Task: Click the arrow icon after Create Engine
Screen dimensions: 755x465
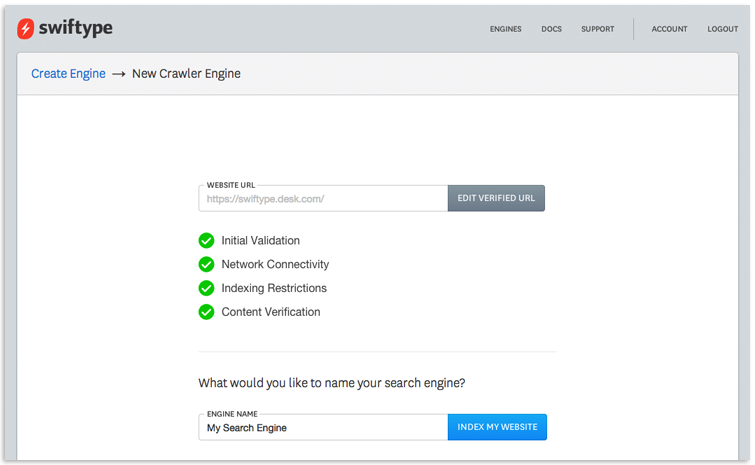Action: (x=118, y=74)
